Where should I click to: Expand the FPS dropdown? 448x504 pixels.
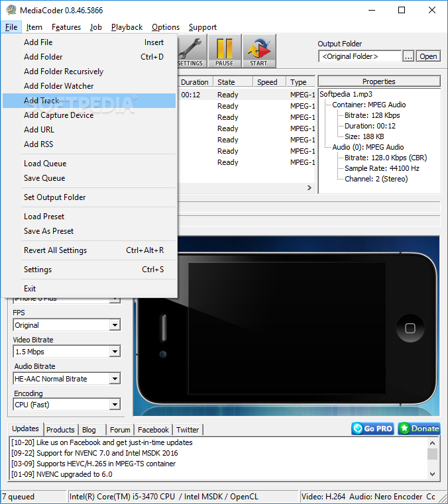pos(115,325)
